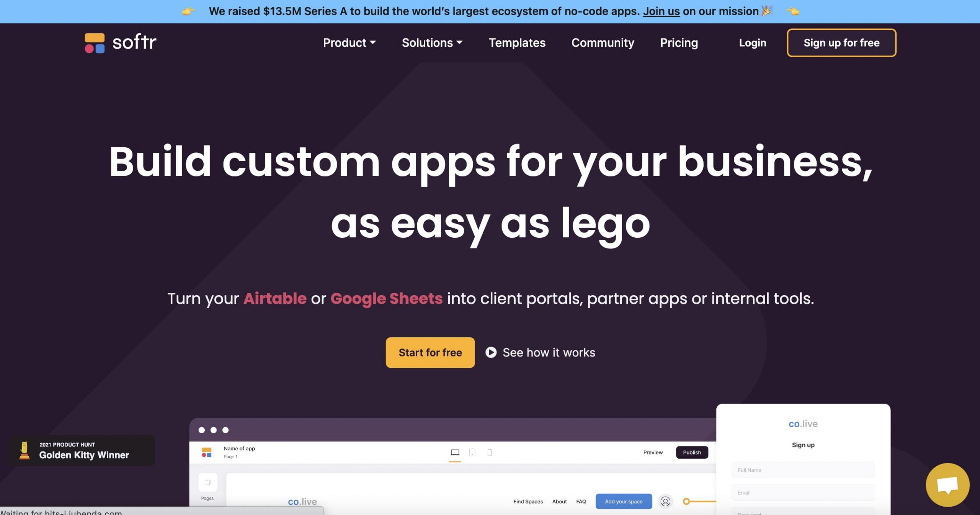This screenshot has height=515, width=980.
Task: Follow the Join us banner link
Action: 661,11
